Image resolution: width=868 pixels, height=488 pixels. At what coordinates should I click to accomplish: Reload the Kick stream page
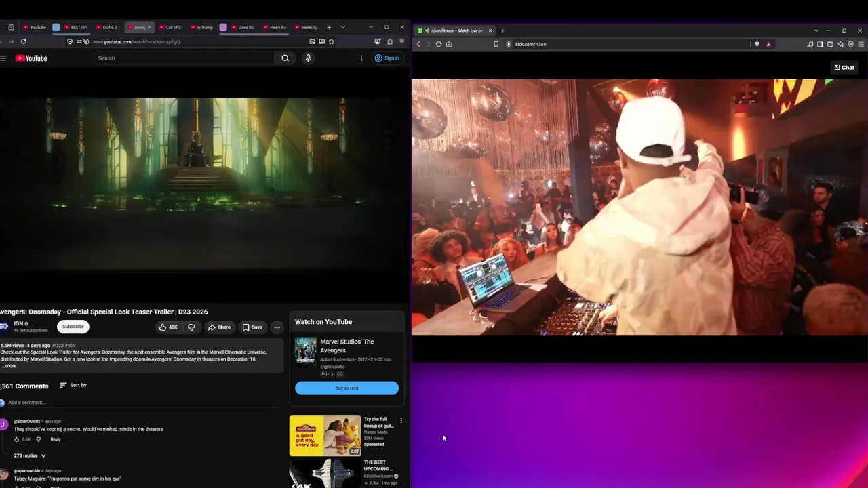[x=439, y=44]
